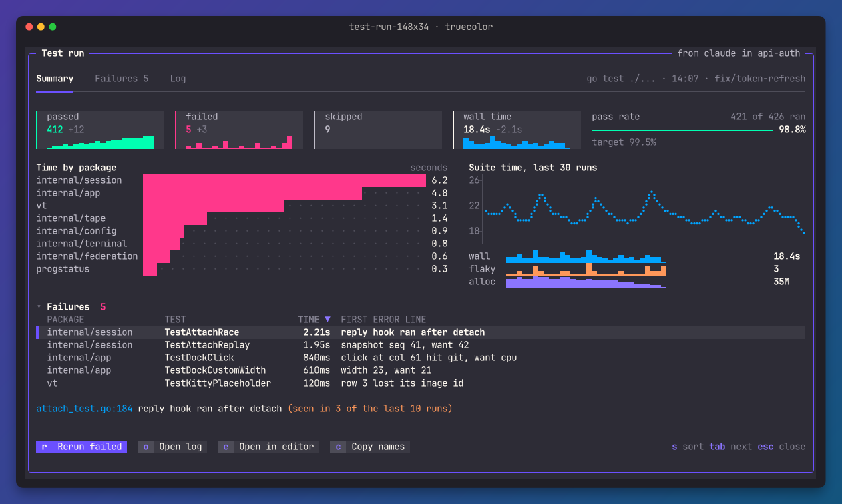Click the 2.21s time cell
The height and width of the screenshot is (504, 842).
tap(317, 332)
